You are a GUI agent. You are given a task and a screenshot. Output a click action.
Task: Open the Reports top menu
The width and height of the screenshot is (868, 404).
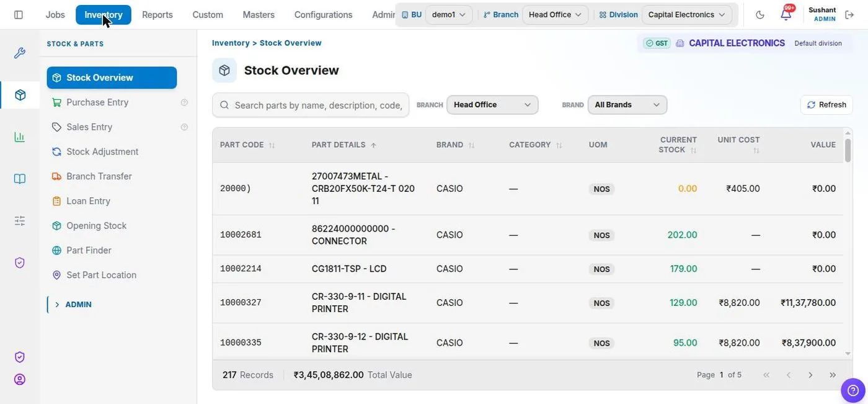[157, 15]
